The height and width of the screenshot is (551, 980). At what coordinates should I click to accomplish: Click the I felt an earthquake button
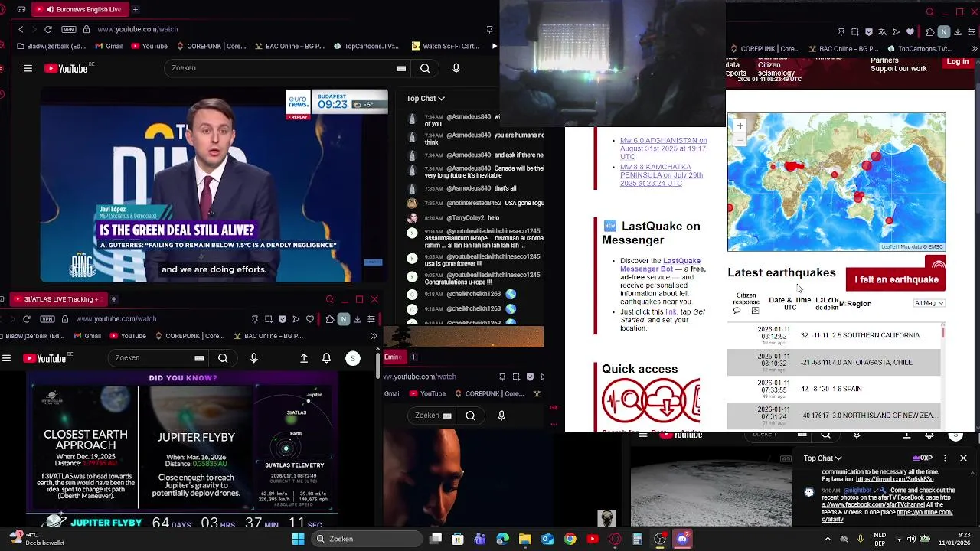pyautogui.click(x=896, y=279)
